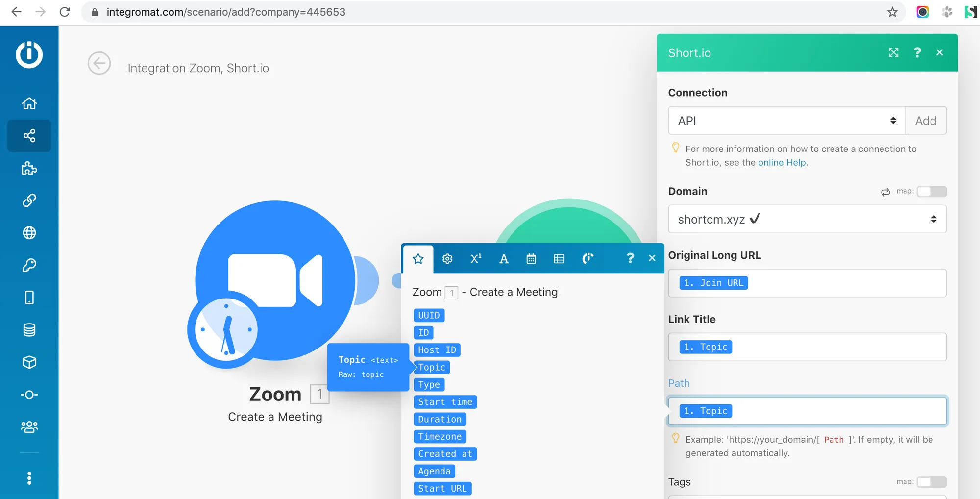This screenshot has width=980, height=499.
Task: Open the Connection API dropdown
Action: tap(787, 121)
